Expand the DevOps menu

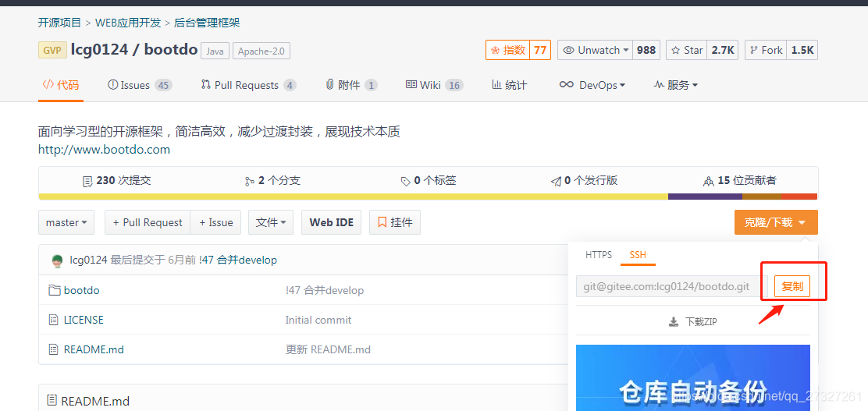pyautogui.click(x=592, y=85)
